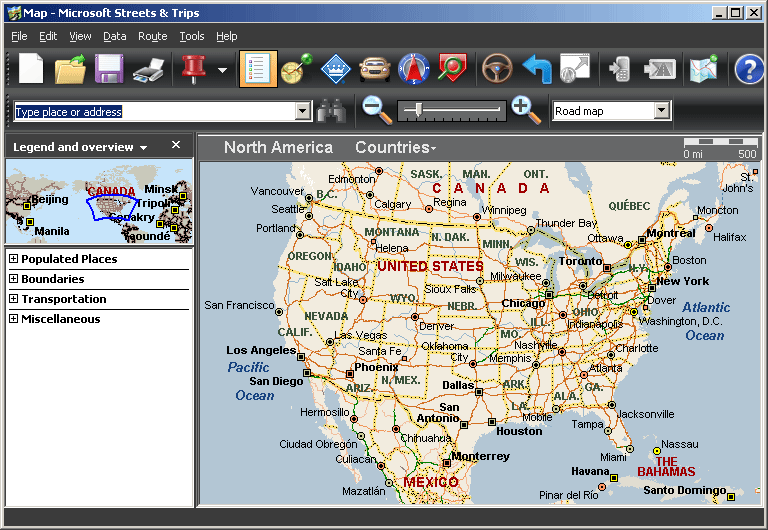Click the send to GPS device icon

click(x=660, y=69)
